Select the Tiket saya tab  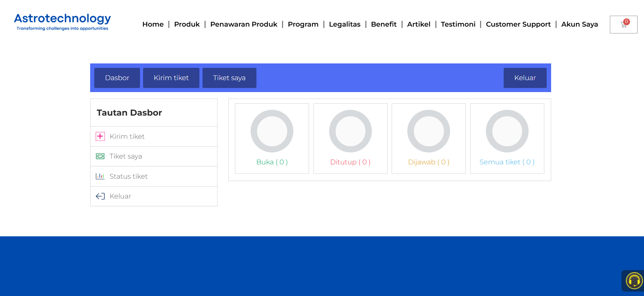[229, 78]
